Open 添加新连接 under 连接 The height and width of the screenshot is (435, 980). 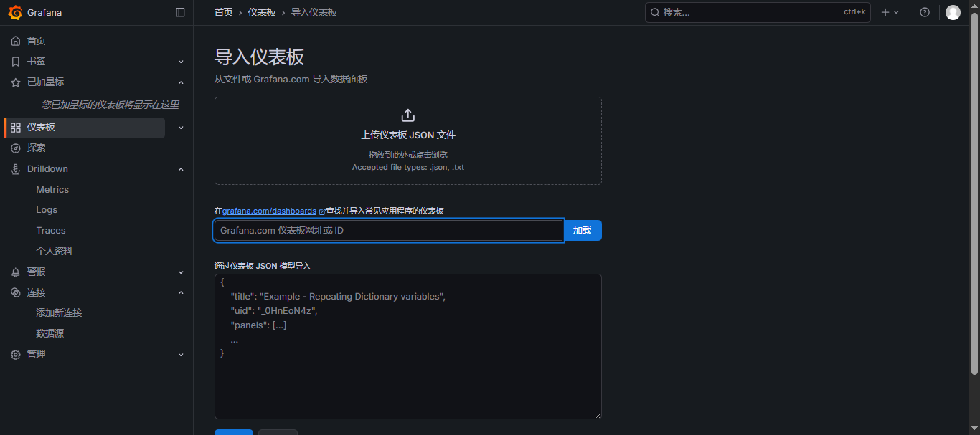pyautogui.click(x=59, y=313)
